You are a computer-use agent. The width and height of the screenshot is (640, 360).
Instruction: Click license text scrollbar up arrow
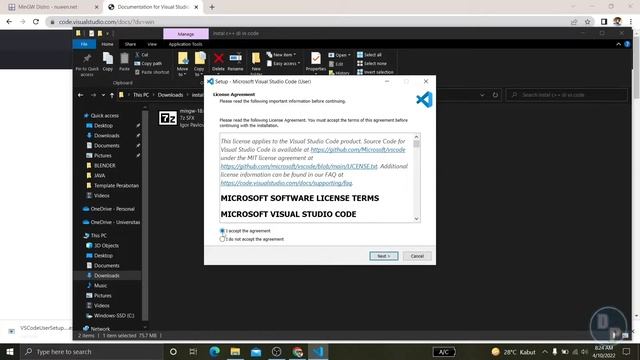point(416,137)
